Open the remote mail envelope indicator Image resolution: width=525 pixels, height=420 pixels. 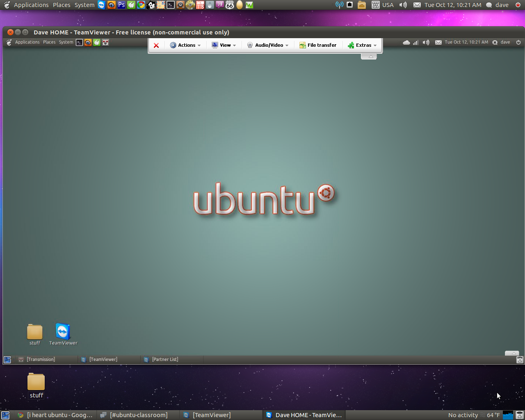(x=438, y=42)
